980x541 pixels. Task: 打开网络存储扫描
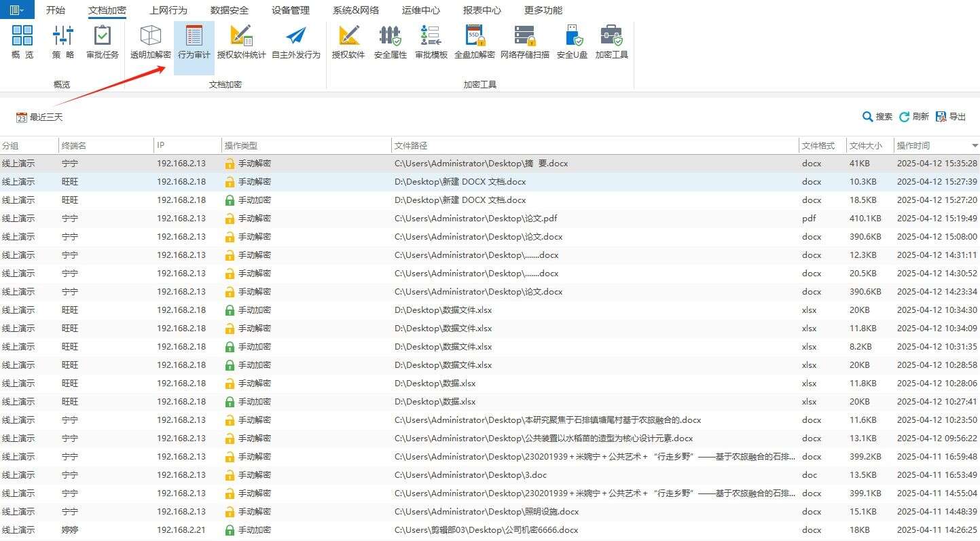526,42
